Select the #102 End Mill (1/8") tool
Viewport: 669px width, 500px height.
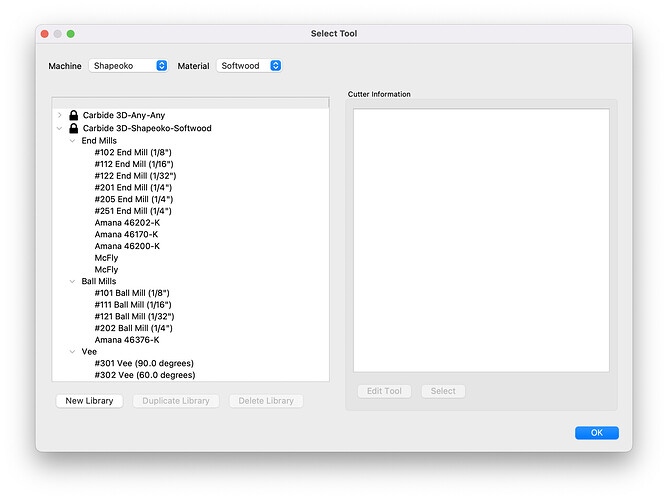click(133, 152)
